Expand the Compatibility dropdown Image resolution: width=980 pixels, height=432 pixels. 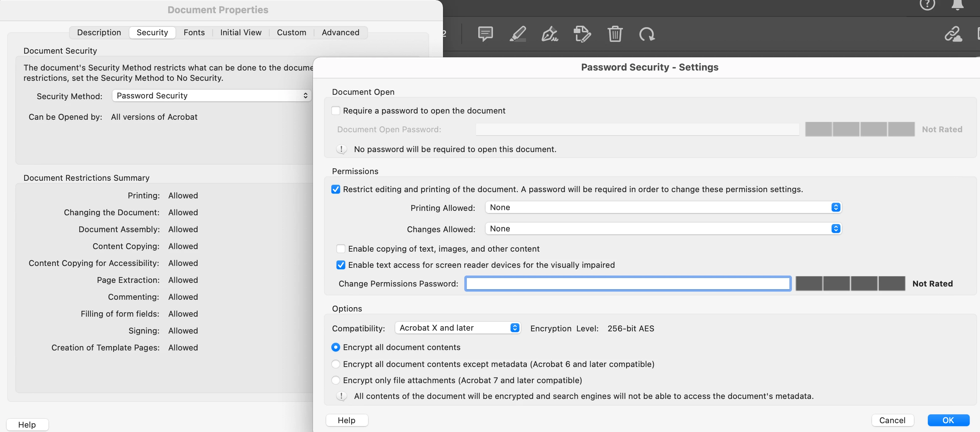click(x=458, y=328)
